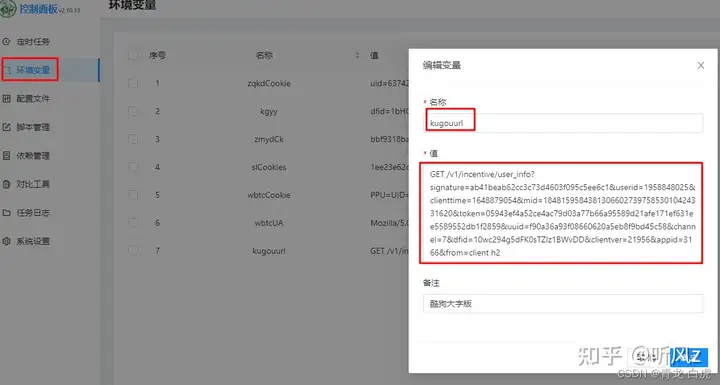Open 系统设置 system settings
The width and height of the screenshot is (720, 385).
pos(33,241)
